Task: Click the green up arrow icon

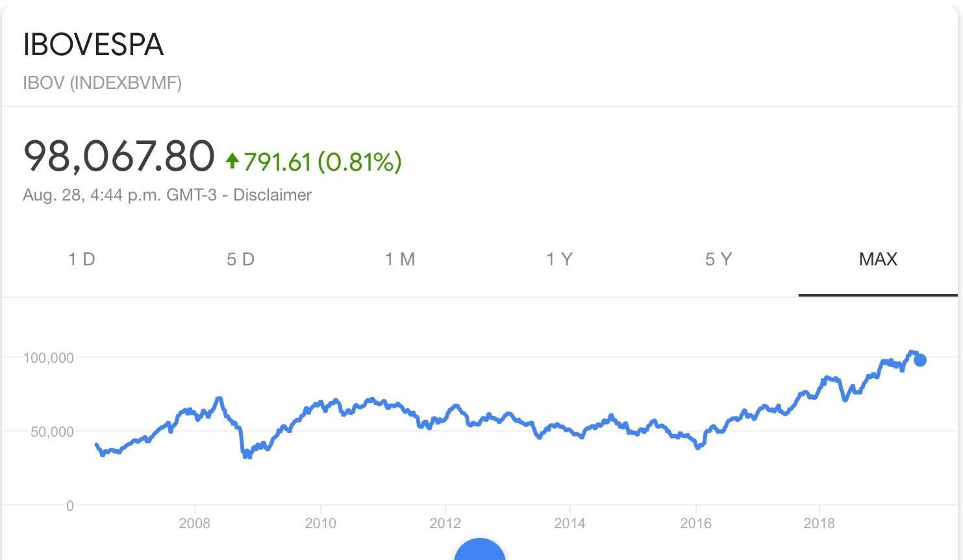Action: pyautogui.click(x=232, y=160)
